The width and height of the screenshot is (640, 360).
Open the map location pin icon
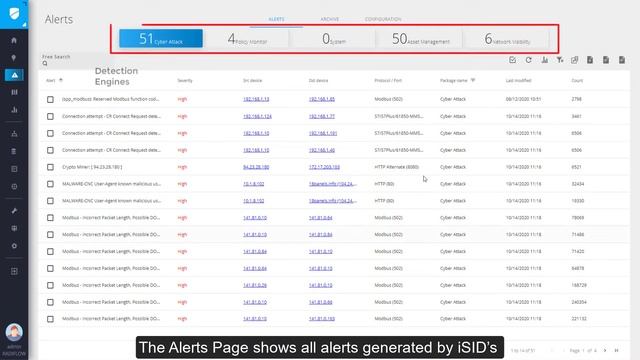point(14,58)
